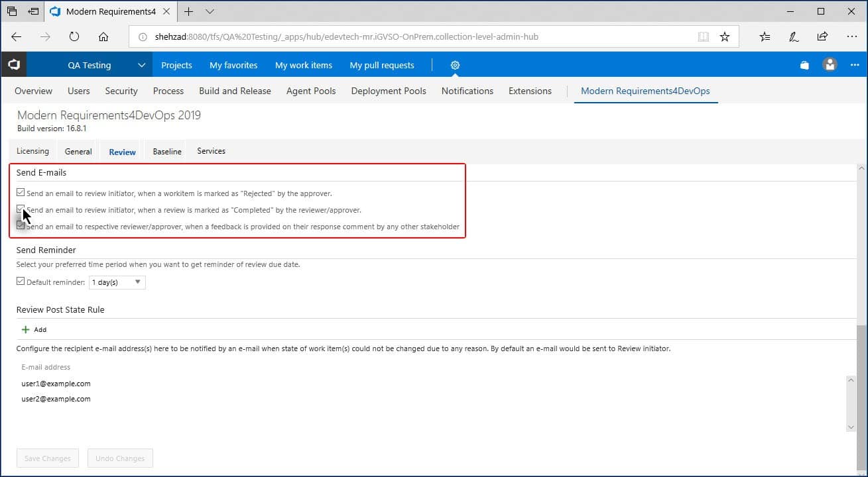This screenshot has height=477, width=868.
Task: Go to My favorites
Action: tap(233, 65)
